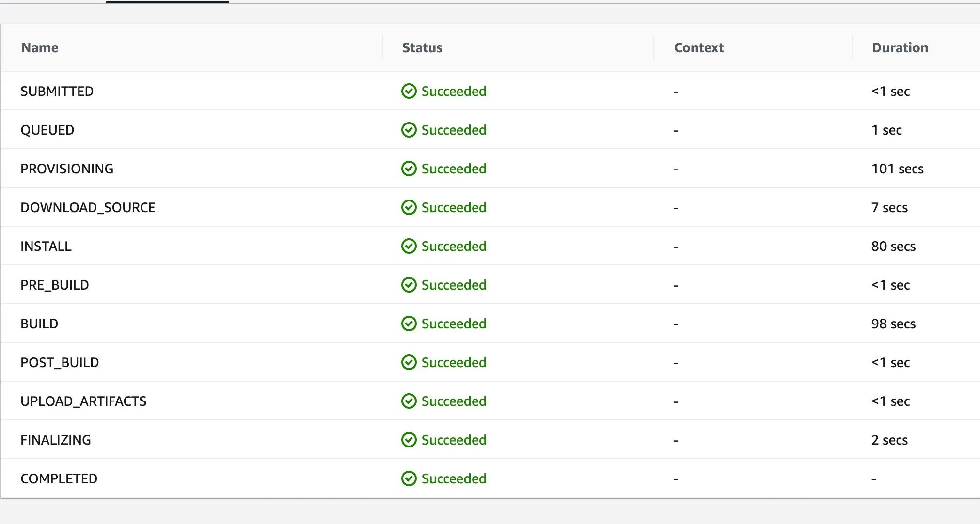980x524 pixels.
Task: Click the Status column header
Action: (x=422, y=47)
